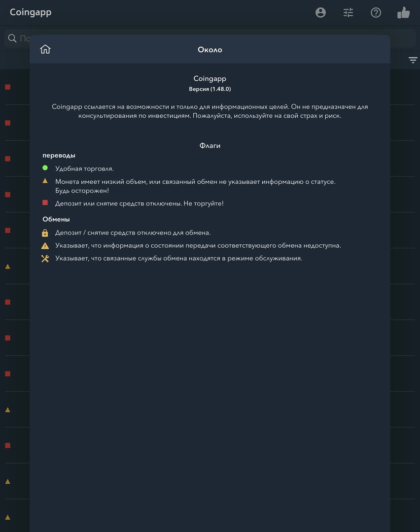
Task: Open the filter list icon
Action: pos(413,60)
